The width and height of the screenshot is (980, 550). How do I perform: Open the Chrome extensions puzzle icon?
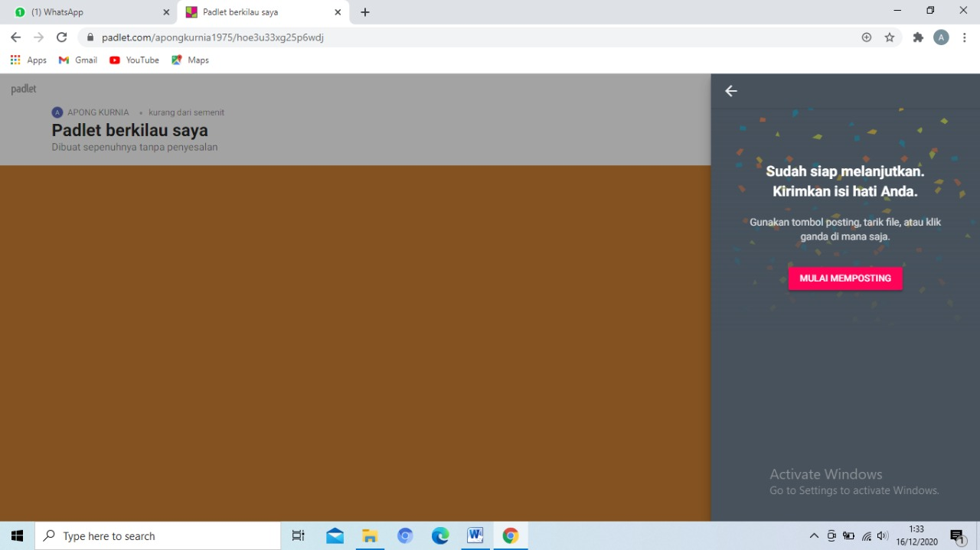[918, 37]
